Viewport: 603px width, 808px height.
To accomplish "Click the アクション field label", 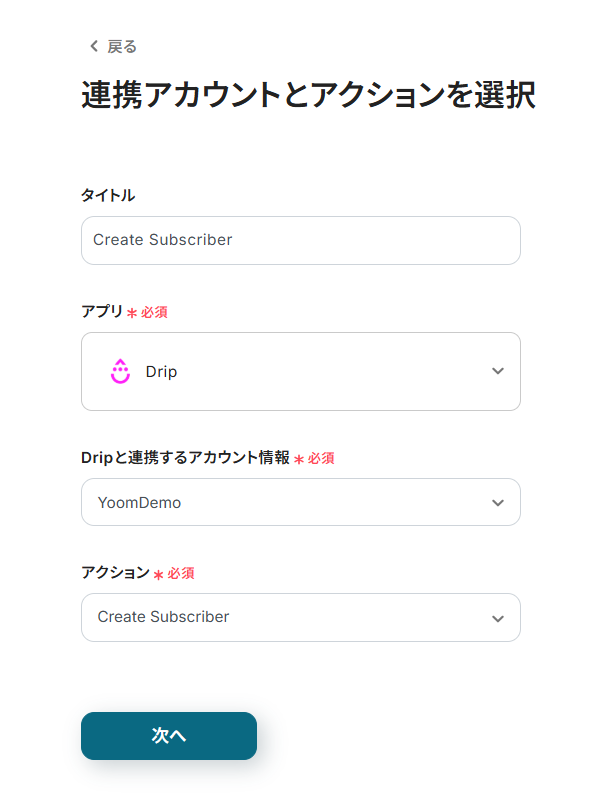I will click(x=115, y=573).
